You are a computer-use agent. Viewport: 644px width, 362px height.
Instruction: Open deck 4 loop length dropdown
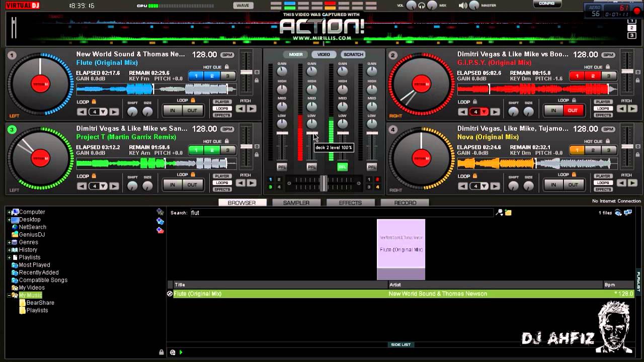click(484, 186)
